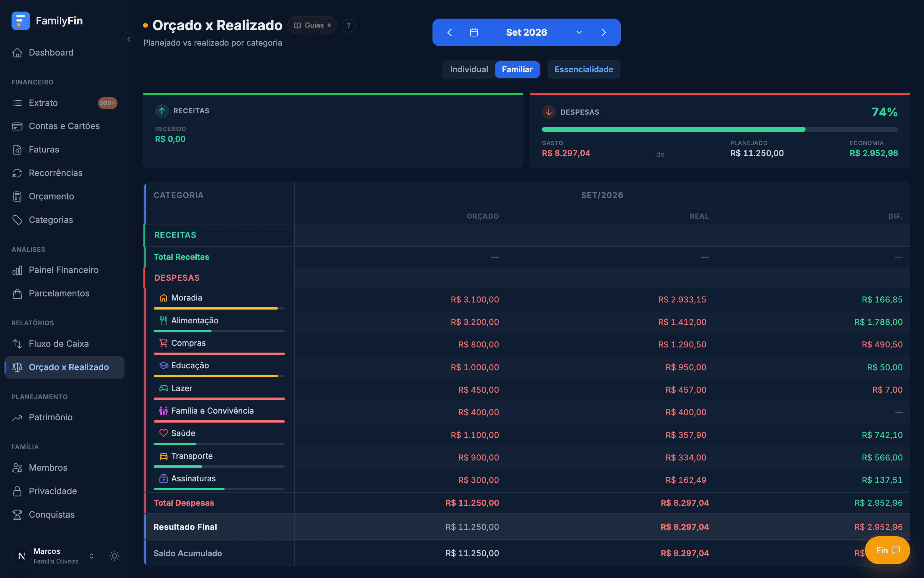The image size is (924, 578).
Task: Open the Dashboard home icon
Action: tap(17, 52)
